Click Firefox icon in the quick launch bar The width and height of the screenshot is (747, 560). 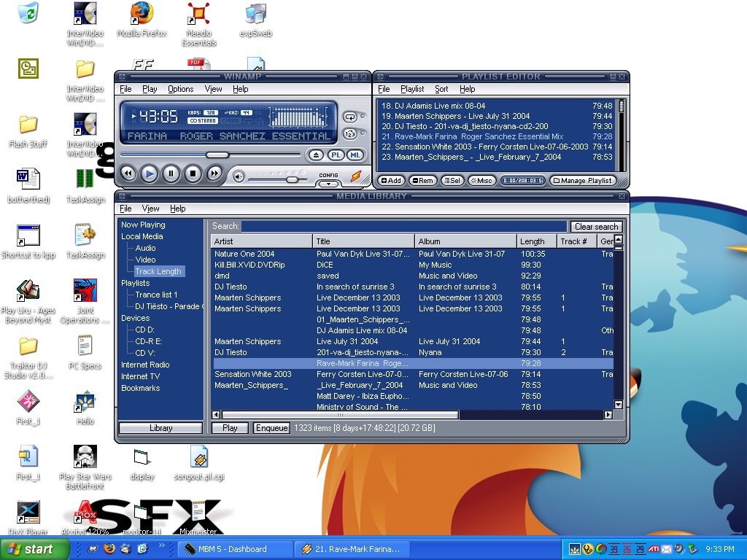click(109, 548)
